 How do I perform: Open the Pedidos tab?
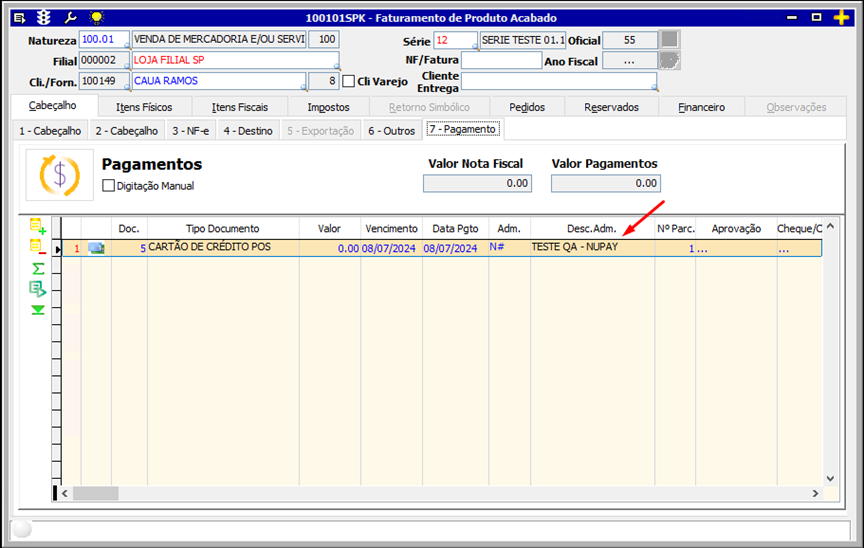click(527, 107)
